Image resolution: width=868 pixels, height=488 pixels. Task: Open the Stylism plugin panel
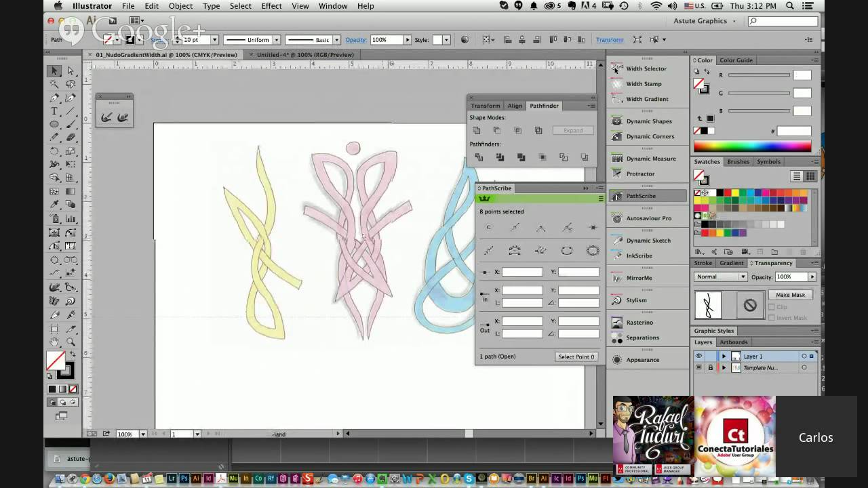[647, 300]
